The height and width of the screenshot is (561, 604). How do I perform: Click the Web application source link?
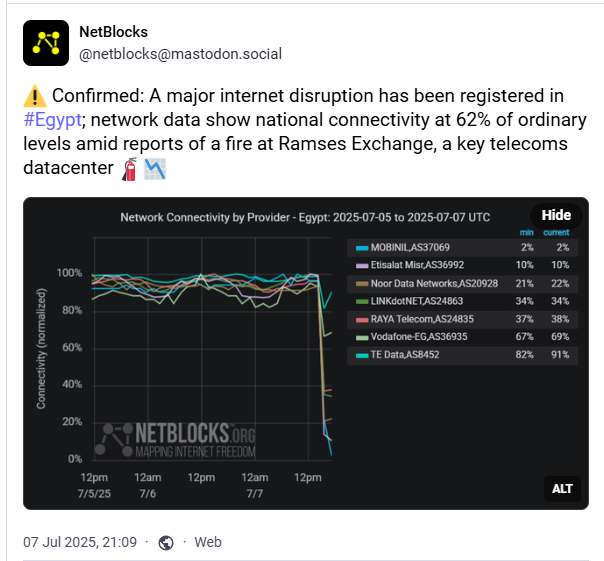[x=208, y=542]
